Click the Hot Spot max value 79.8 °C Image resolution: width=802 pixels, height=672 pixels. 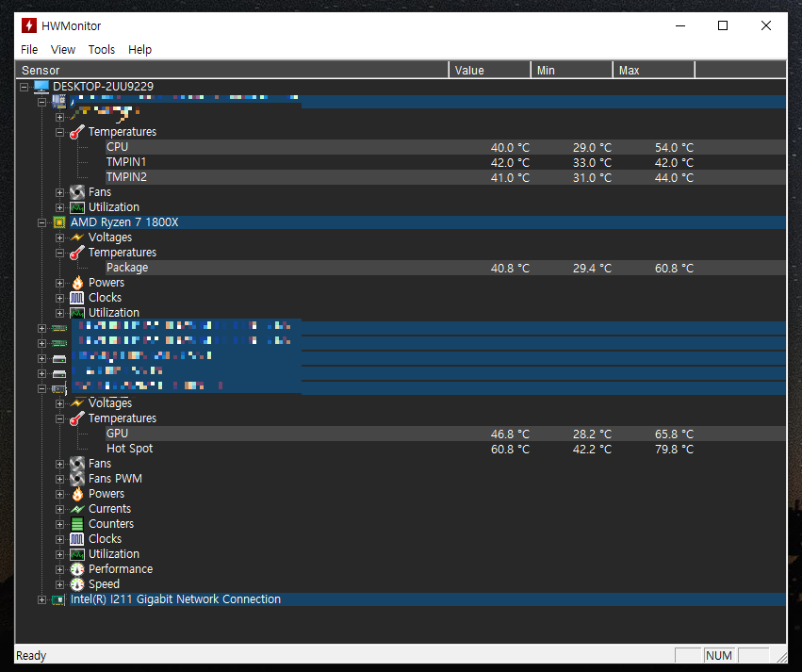point(674,449)
